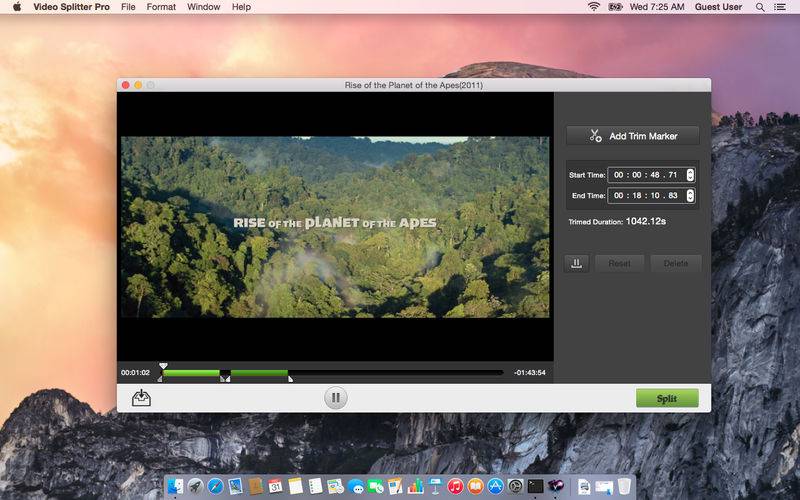Step the End Time stepper arrows
800x500 pixels.
point(690,195)
